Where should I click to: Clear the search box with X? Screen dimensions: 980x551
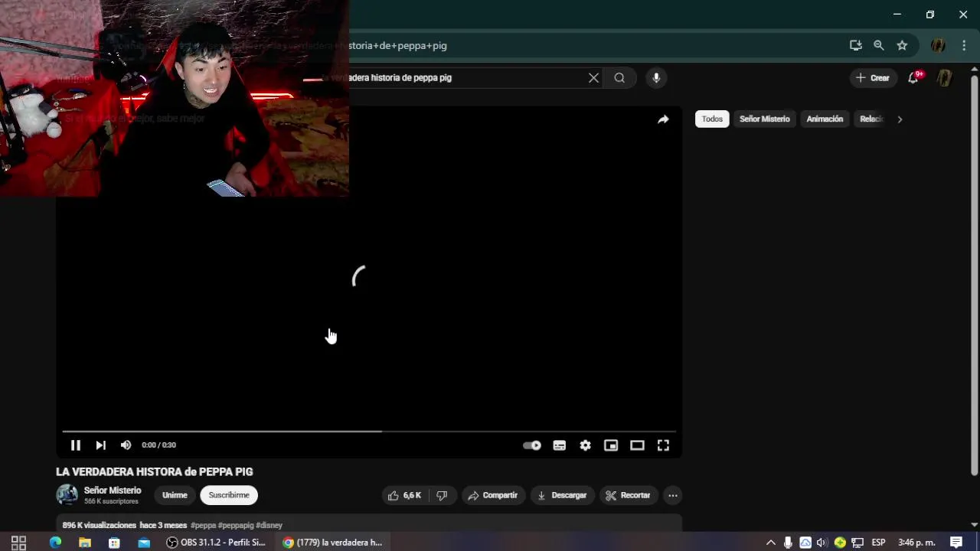coord(593,77)
